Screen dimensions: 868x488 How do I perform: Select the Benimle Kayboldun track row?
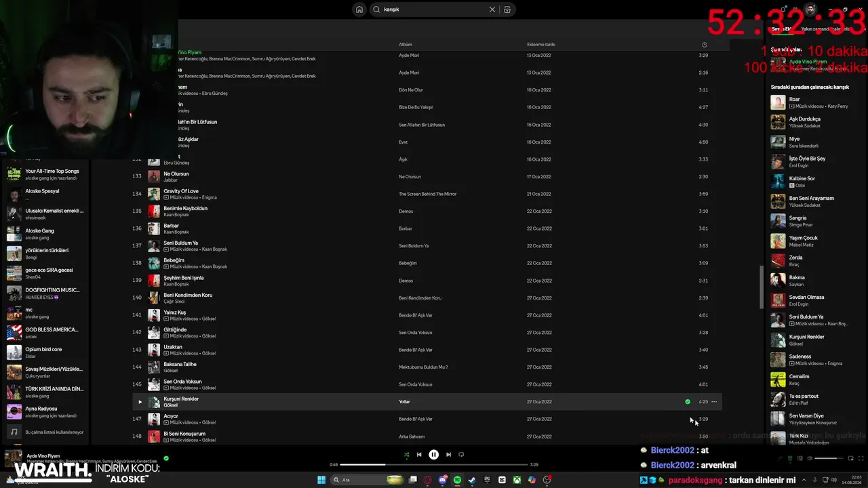click(427, 211)
